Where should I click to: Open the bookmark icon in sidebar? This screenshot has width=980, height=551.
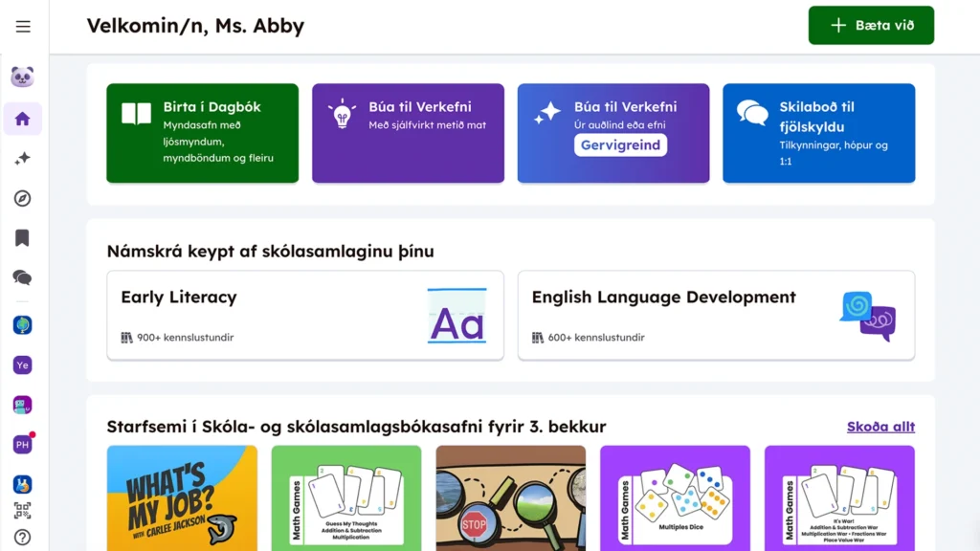point(23,237)
